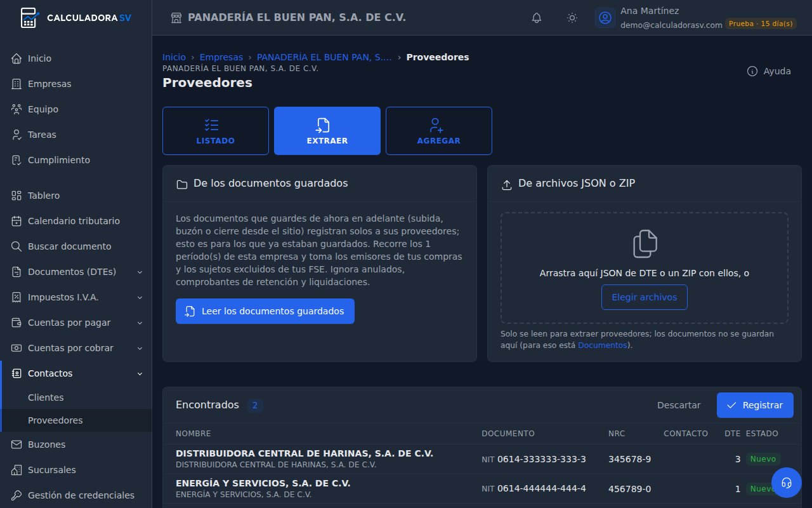Click the Cuentas por pagar wallet icon

(x=16, y=323)
